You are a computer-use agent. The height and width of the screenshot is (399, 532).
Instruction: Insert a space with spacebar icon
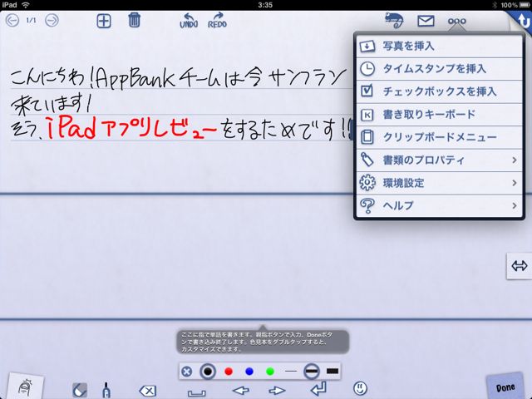[x=196, y=393]
